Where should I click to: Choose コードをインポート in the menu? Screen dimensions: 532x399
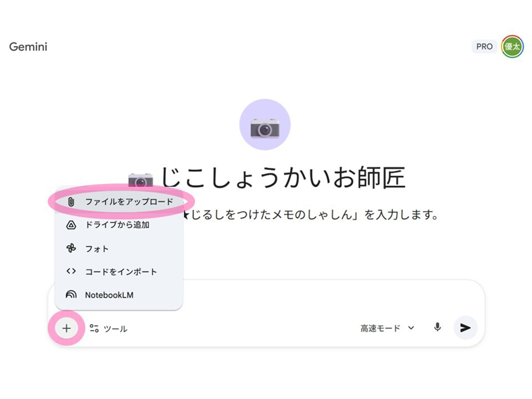click(121, 271)
